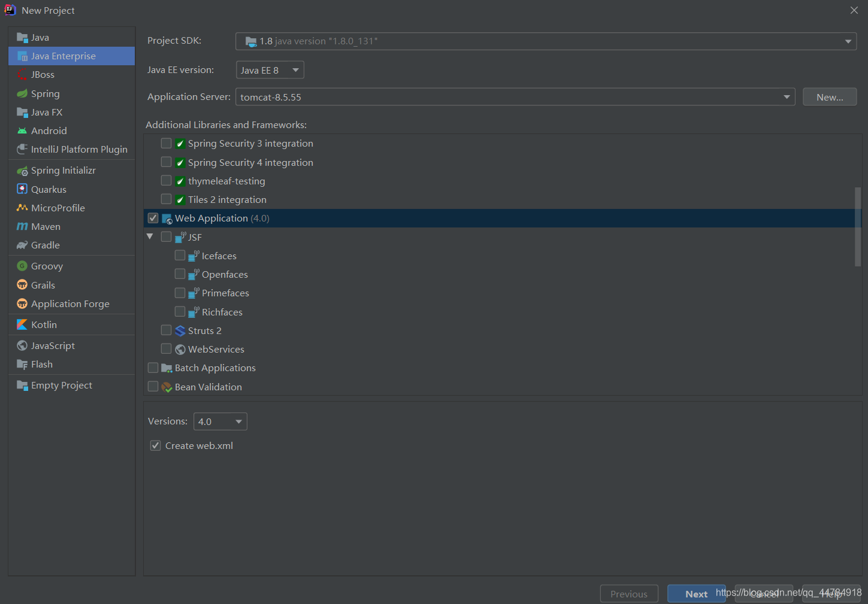Click the WebServices globe icon
The width and height of the screenshot is (868, 604).
(x=180, y=350)
